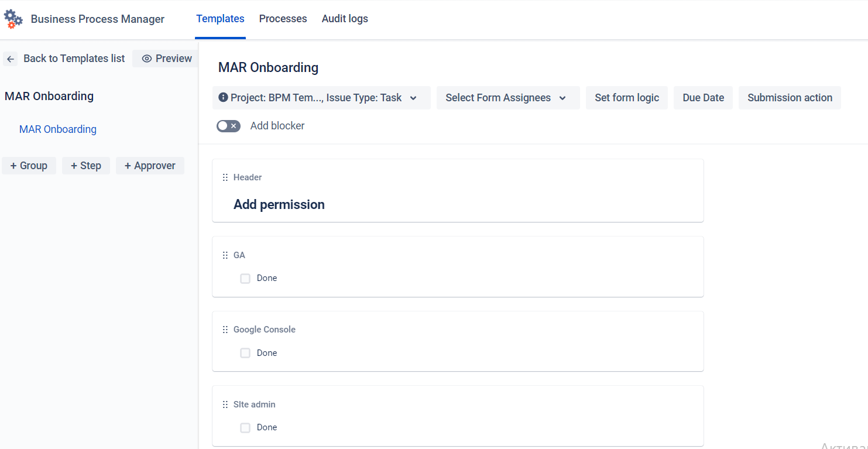Image resolution: width=868 pixels, height=449 pixels.
Task: Click the info icon on the Project button
Action: point(224,98)
